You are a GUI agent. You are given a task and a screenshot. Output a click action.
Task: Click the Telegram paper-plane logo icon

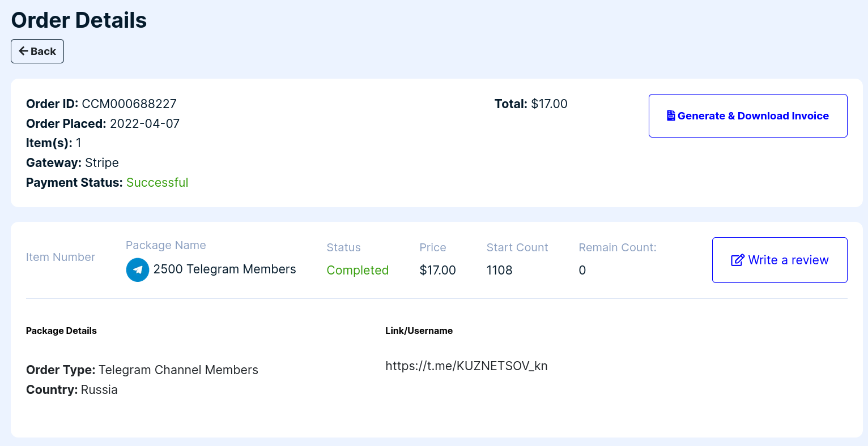(x=138, y=270)
